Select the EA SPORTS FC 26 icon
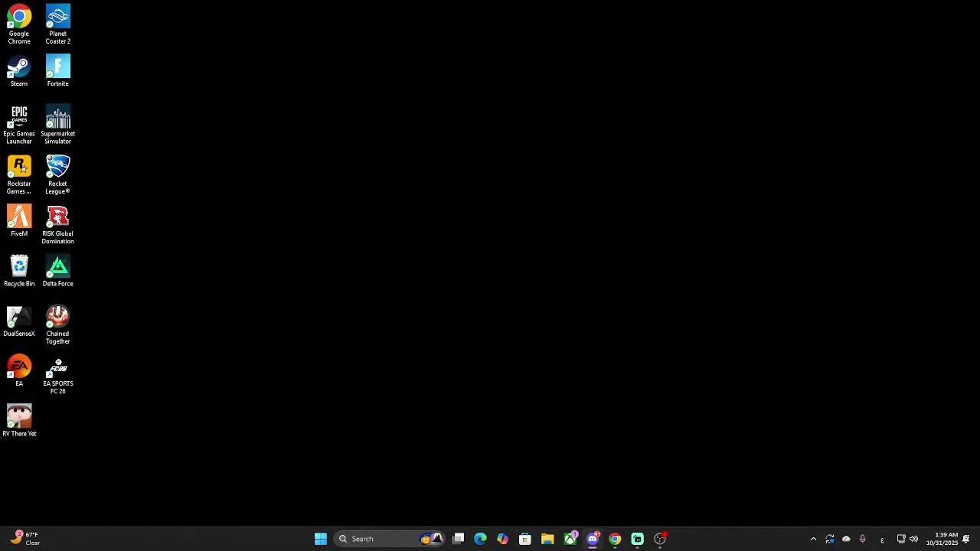 pos(57,375)
